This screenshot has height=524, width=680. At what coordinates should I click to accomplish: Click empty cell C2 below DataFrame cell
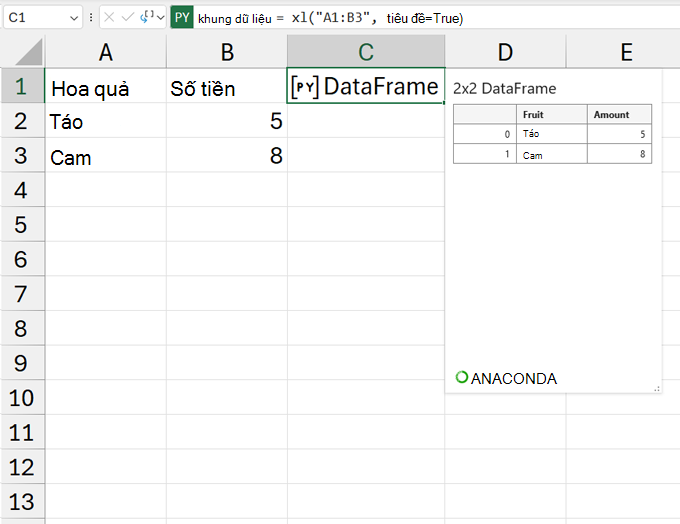click(366, 121)
